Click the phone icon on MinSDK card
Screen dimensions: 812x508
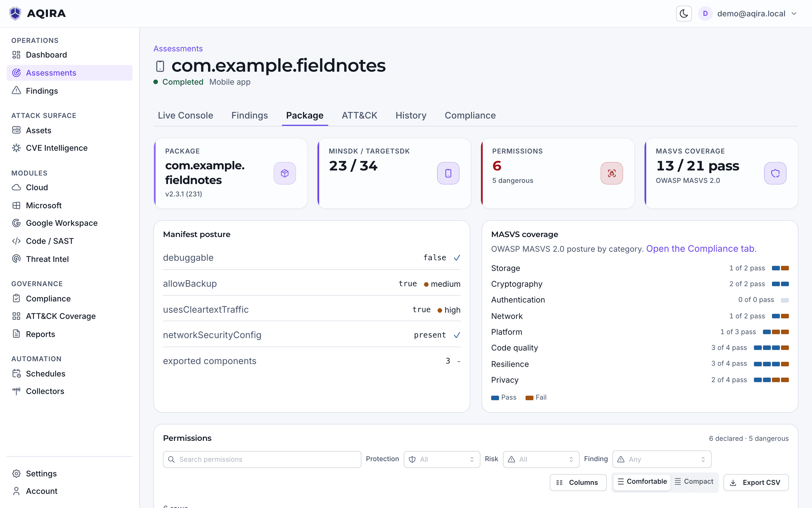click(448, 173)
